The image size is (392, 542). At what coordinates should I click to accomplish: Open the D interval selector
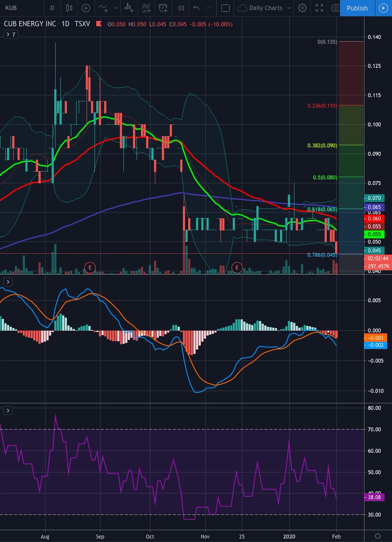52,8
